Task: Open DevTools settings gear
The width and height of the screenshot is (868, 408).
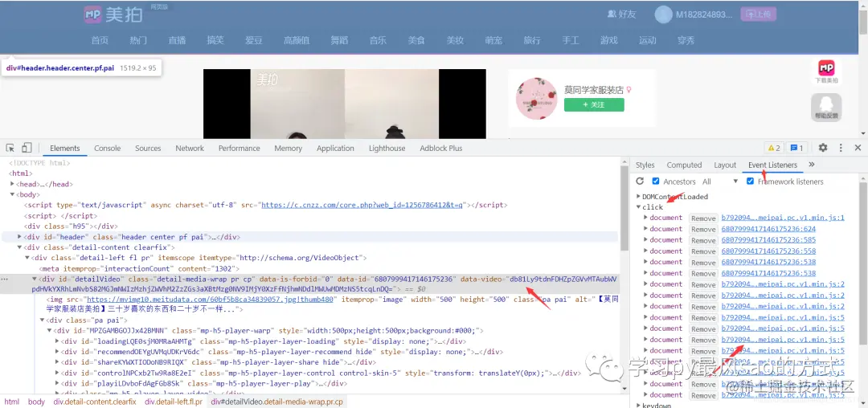Action: tap(823, 148)
